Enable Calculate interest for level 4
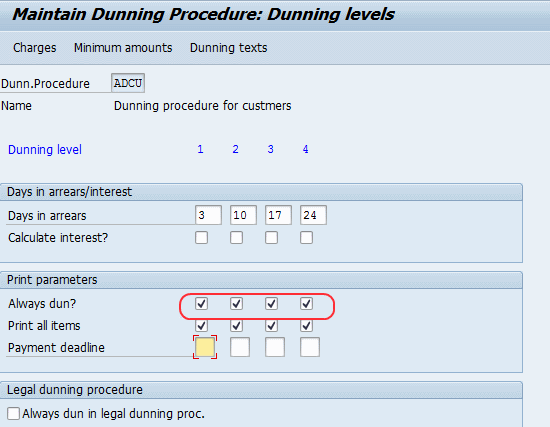550x427 pixels. tap(307, 238)
